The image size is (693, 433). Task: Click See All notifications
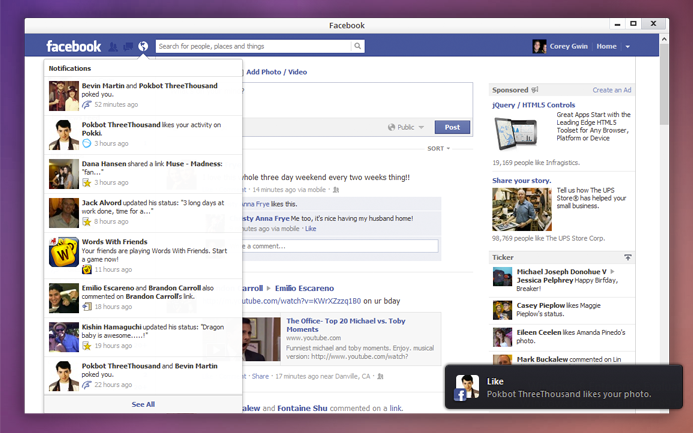point(143,404)
